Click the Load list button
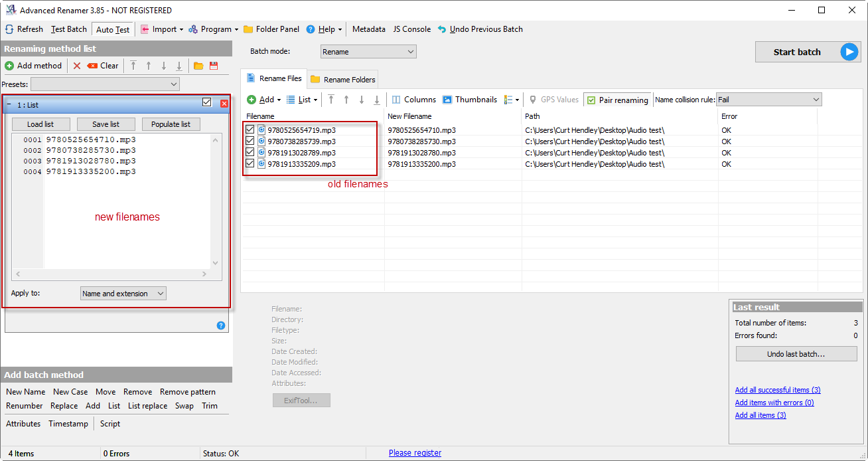 click(40, 124)
